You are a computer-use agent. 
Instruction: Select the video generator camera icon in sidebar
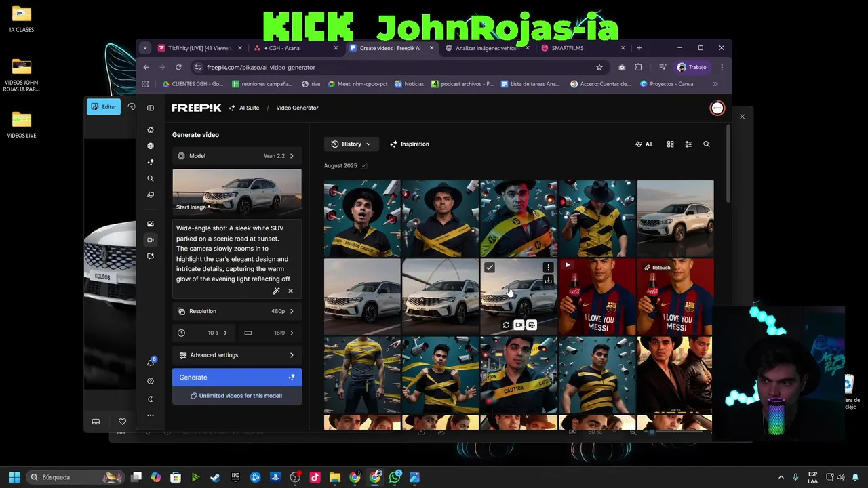click(151, 240)
